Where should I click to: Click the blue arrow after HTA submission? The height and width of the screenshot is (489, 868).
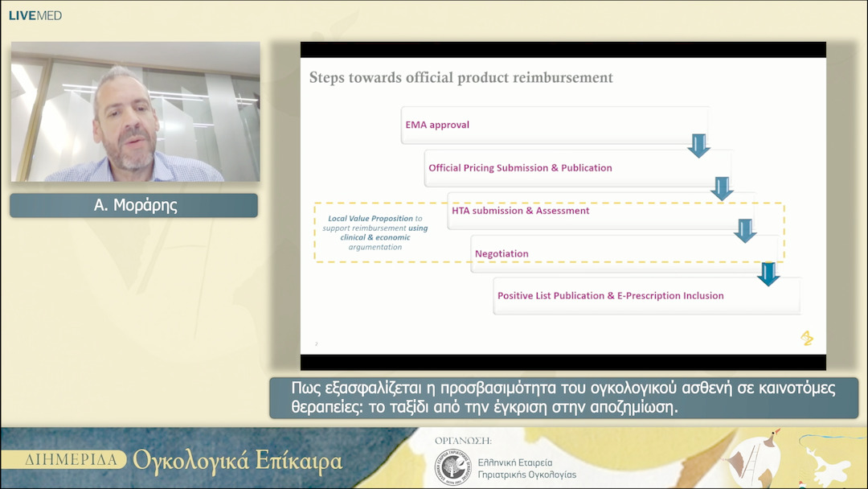point(745,231)
